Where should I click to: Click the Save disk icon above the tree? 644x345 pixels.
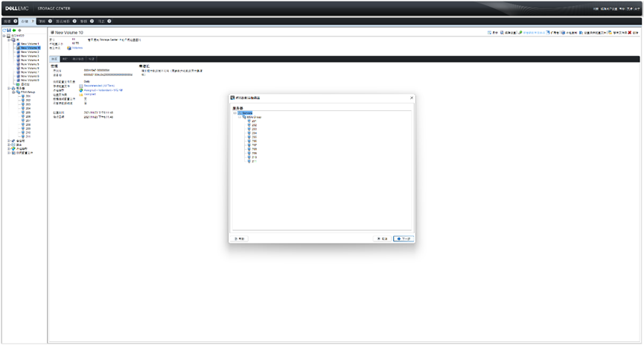tap(9, 31)
